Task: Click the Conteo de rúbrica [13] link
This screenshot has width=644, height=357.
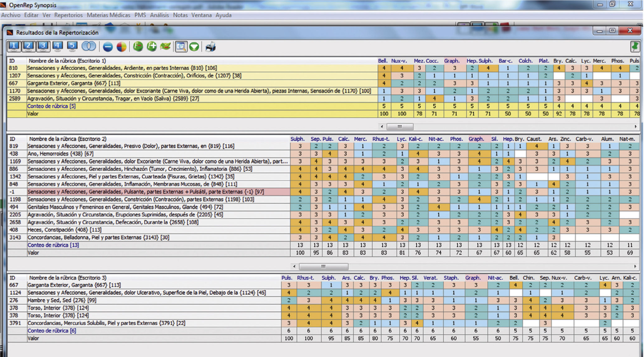Action: (x=53, y=245)
